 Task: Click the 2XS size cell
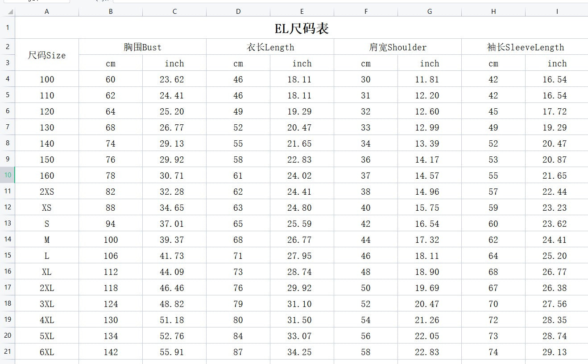tap(47, 192)
